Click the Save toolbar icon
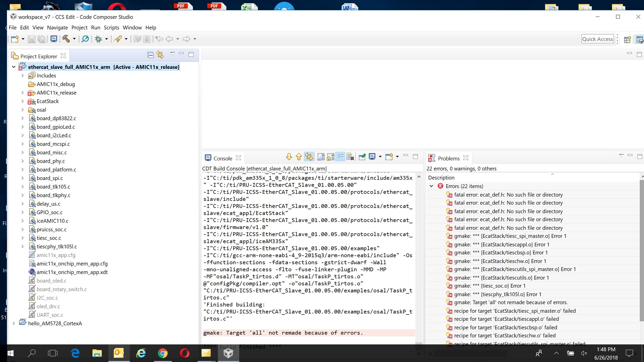Viewport: 644px width, 362px height. 31,39
